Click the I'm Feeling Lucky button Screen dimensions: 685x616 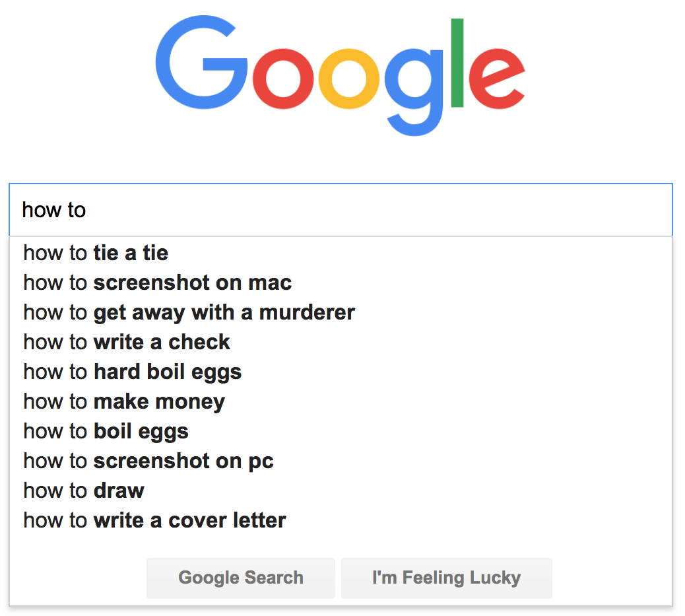pos(446,577)
